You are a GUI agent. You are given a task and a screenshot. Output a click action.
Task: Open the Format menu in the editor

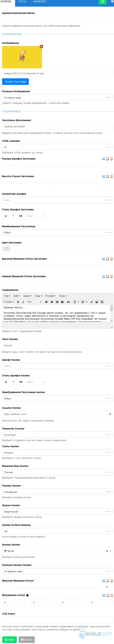click(x=50, y=296)
